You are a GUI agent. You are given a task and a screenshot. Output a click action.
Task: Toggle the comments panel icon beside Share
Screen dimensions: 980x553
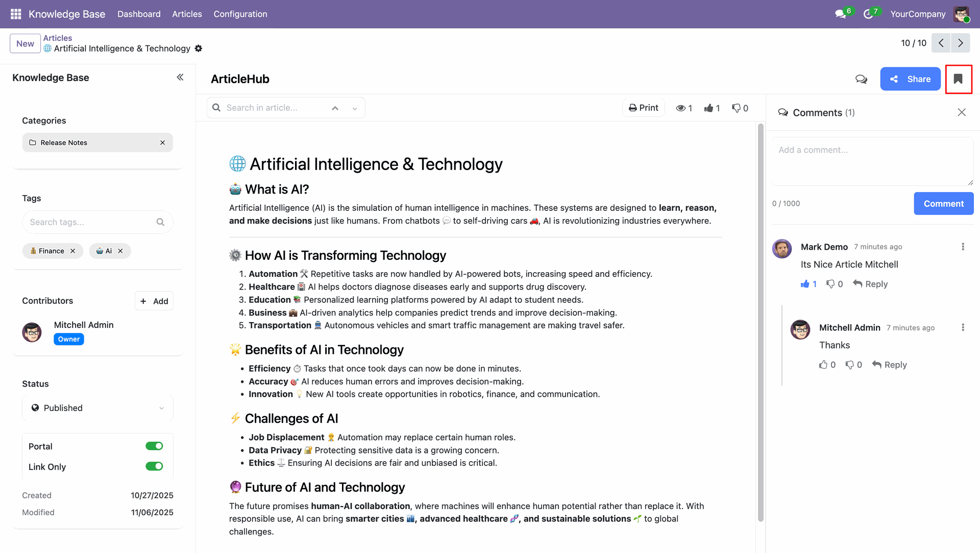(861, 79)
